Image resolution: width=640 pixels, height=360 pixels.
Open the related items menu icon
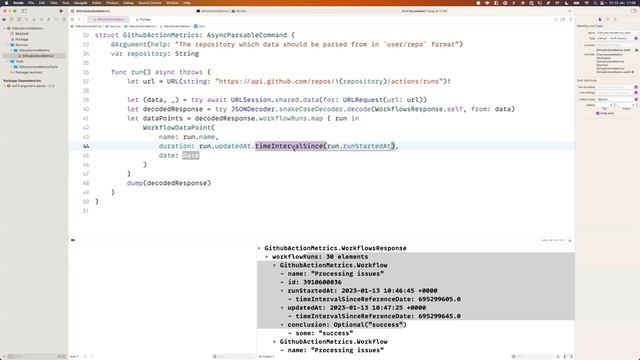point(73,19)
